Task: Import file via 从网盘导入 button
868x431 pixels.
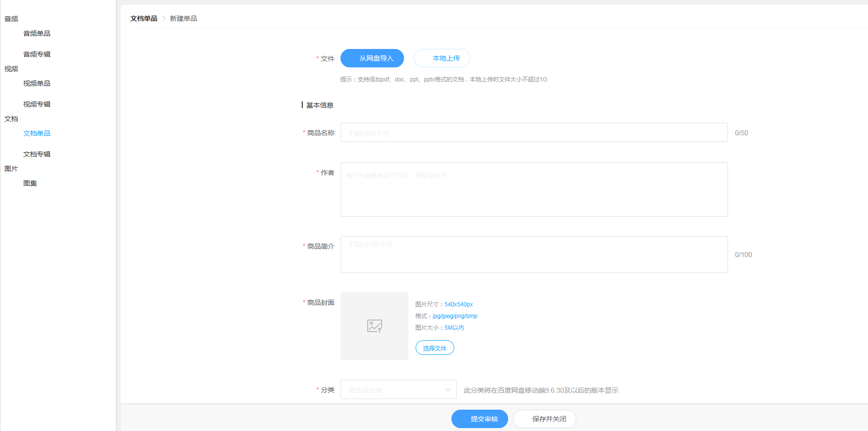Action: click(372, 58)
